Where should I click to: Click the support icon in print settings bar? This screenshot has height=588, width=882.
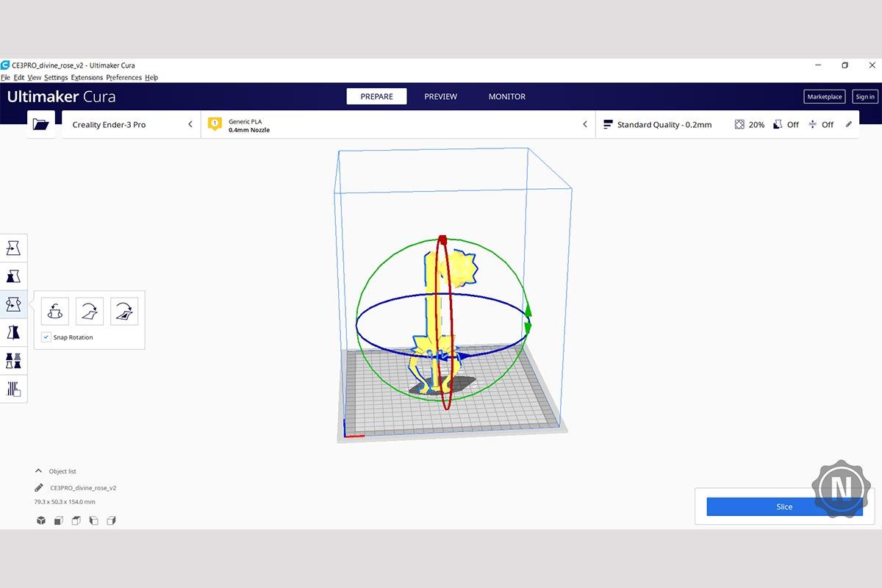click(x=778, y=125)
